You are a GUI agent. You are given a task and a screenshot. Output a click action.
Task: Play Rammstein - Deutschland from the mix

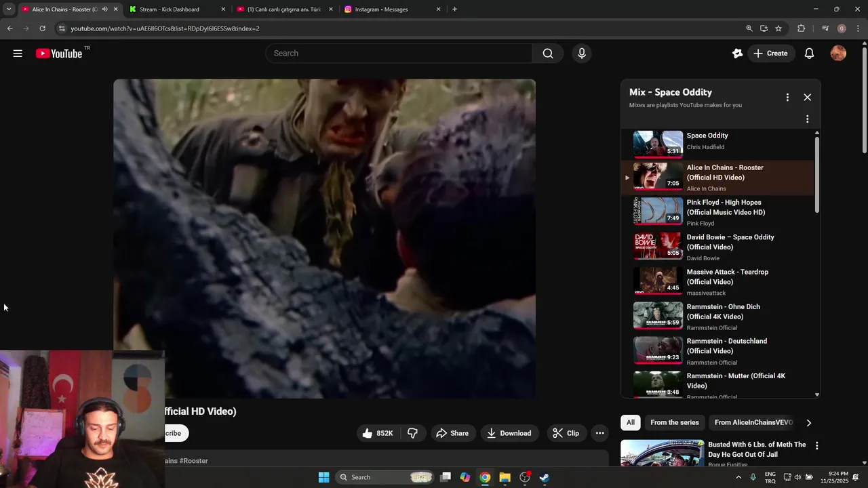(x=719, y=351)
